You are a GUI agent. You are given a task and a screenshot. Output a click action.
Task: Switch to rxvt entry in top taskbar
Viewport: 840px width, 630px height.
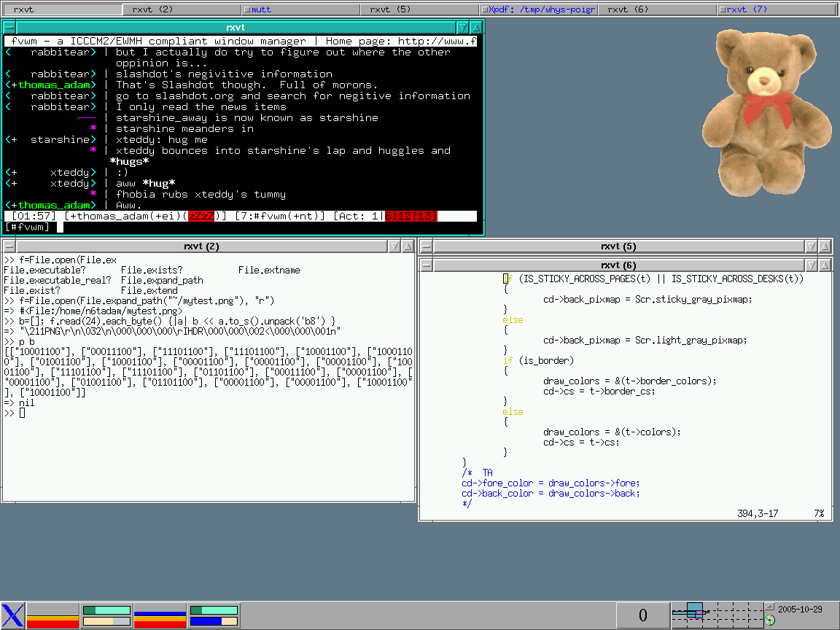[61, 9]
